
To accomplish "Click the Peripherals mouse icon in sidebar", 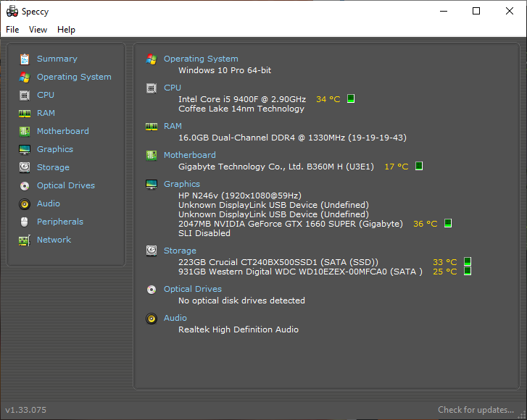I will 25,222.
